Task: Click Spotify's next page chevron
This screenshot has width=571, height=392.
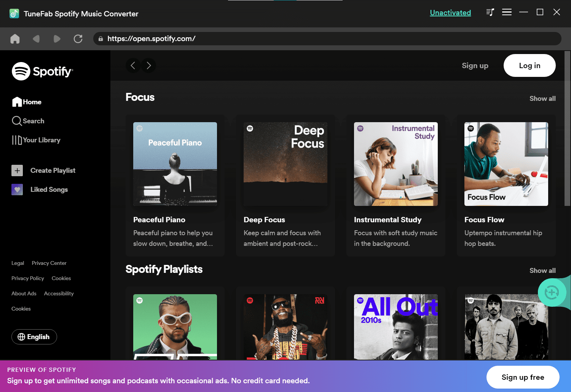Action: 149,65
